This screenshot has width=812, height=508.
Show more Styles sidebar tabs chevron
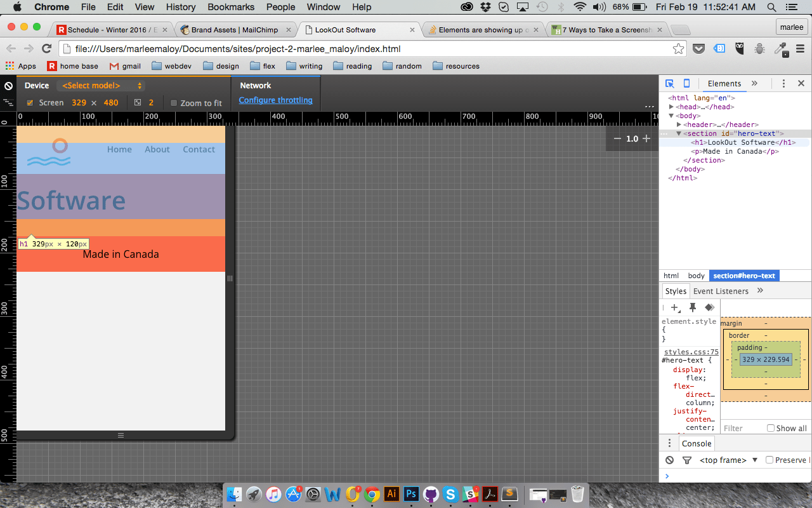click(760, 291)
